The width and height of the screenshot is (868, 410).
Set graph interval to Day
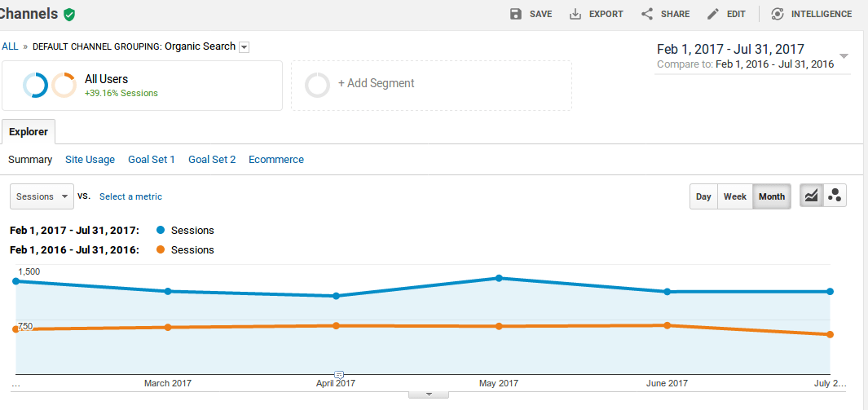coord(703,196)
